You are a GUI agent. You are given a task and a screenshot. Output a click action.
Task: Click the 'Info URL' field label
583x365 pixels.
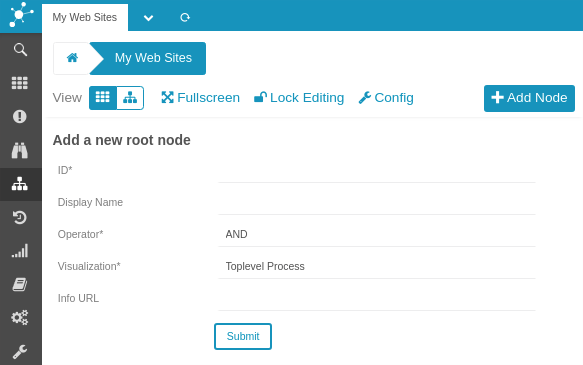(78, 298)
